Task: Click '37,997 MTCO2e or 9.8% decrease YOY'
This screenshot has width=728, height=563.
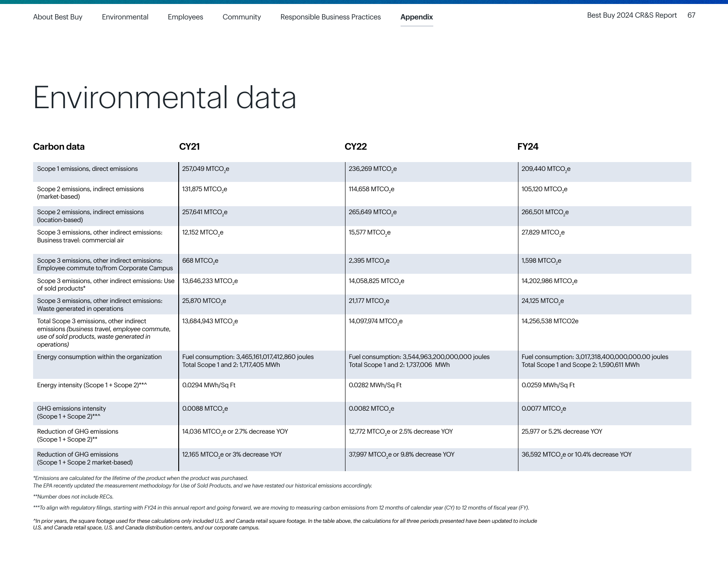Action: (x=402, y=455)
